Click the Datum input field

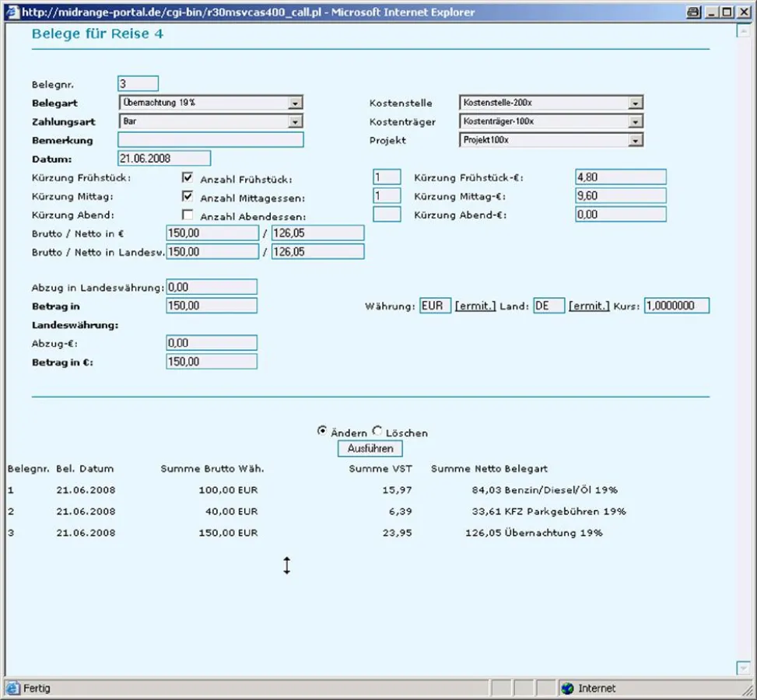[x=163, y=159]
